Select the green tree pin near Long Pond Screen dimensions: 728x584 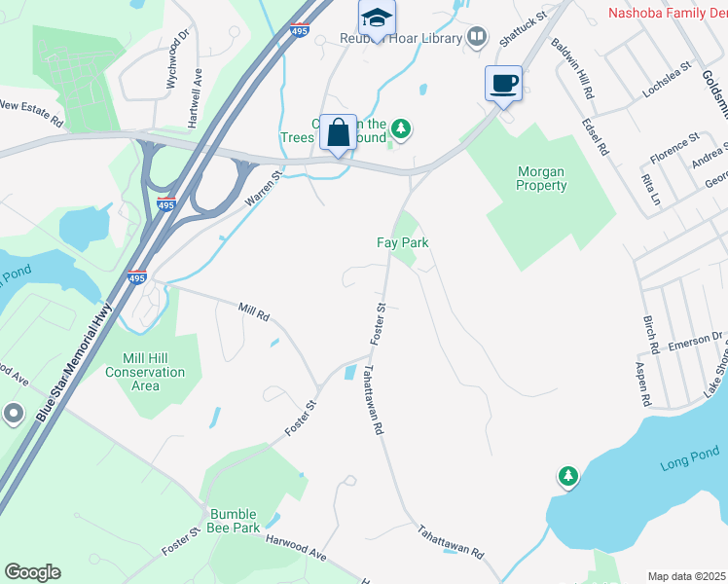[567, 476]
